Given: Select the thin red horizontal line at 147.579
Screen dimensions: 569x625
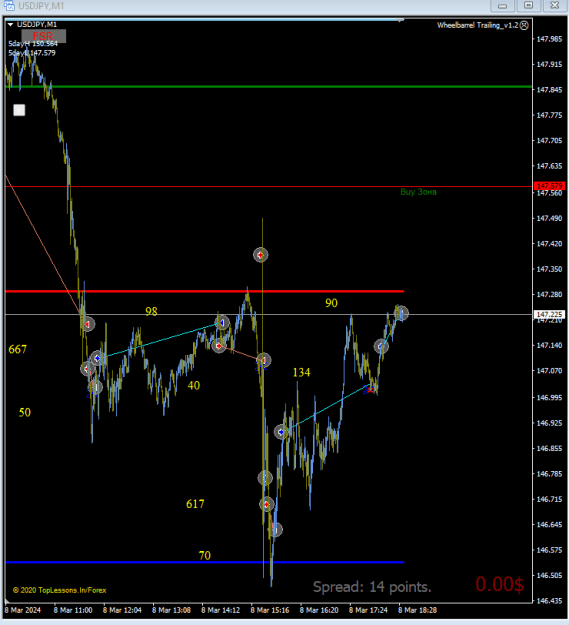Looking at the screenshot, I should [269, 186].
